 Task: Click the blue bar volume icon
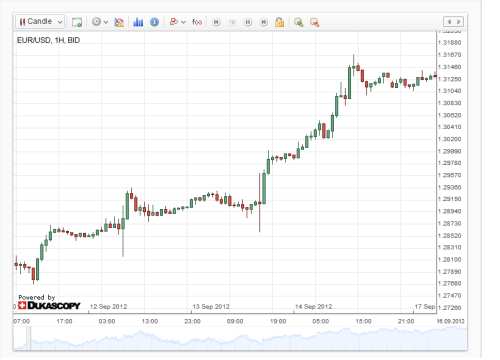click(138, 22)
